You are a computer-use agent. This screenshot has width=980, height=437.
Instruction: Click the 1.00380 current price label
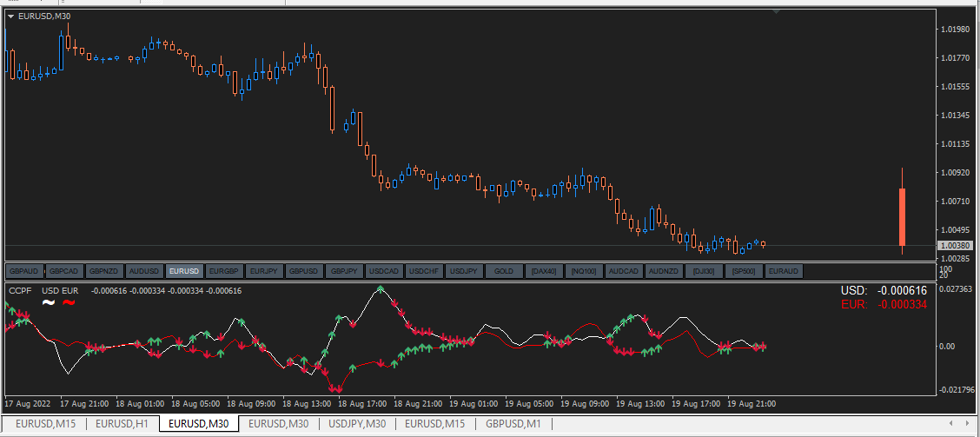954,245
